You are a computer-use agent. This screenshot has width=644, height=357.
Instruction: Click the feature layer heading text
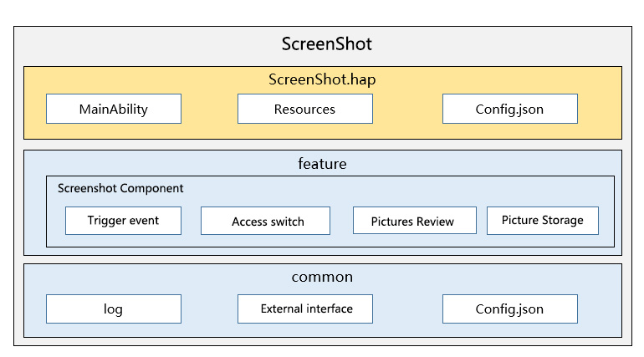tap(322, 164)
